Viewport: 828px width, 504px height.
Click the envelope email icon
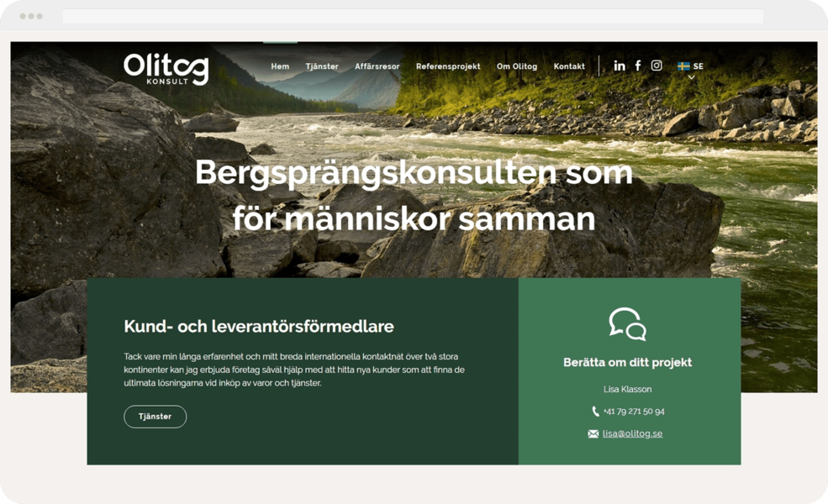click(x=593, y=433)
